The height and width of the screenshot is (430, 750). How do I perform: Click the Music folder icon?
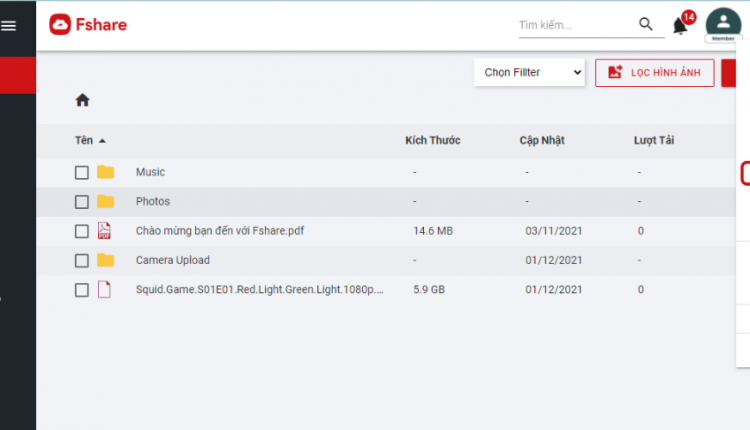coord(105,172)
